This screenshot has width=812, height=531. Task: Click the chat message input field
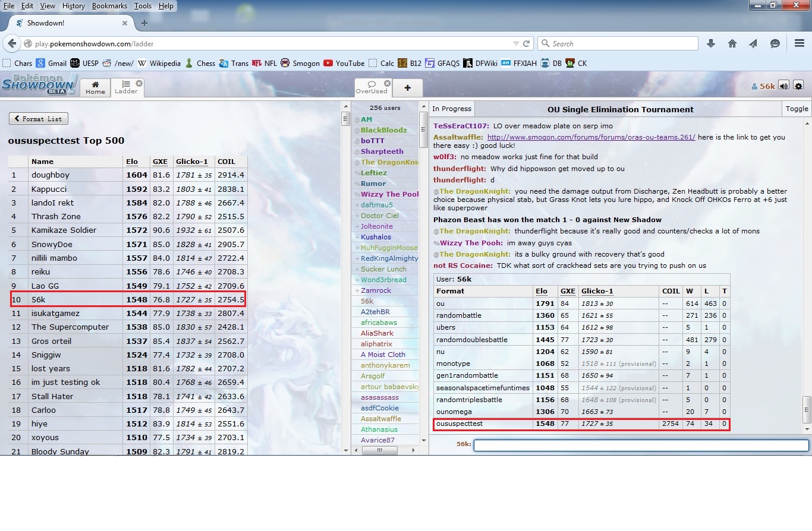pyautogui.click(x=641, y=445)
